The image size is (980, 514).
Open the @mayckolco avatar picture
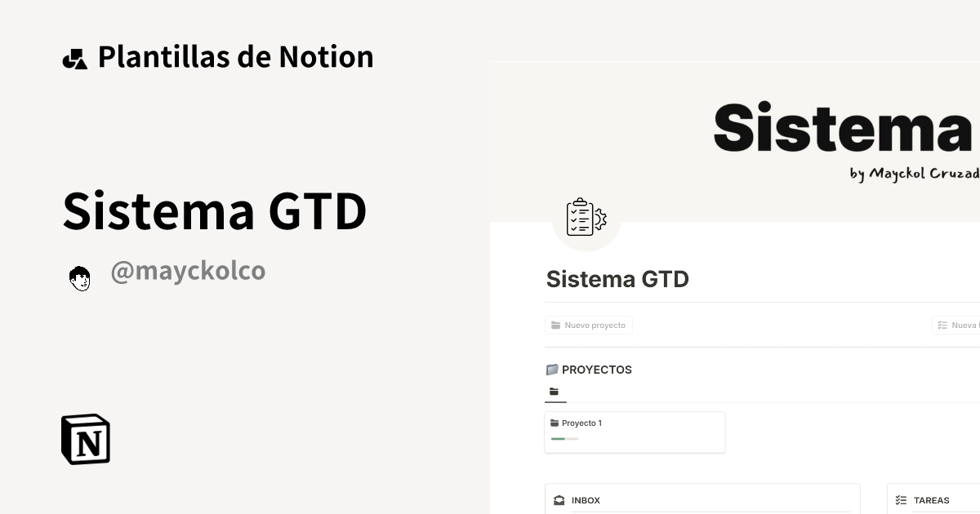coord(80,277)
